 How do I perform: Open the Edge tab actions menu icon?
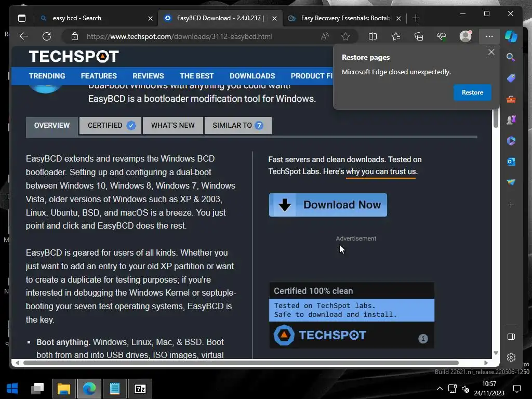click(x=22, y=18)
